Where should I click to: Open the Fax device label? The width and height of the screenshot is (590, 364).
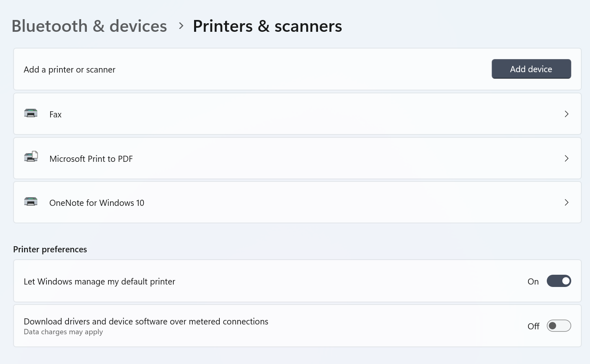55,115
